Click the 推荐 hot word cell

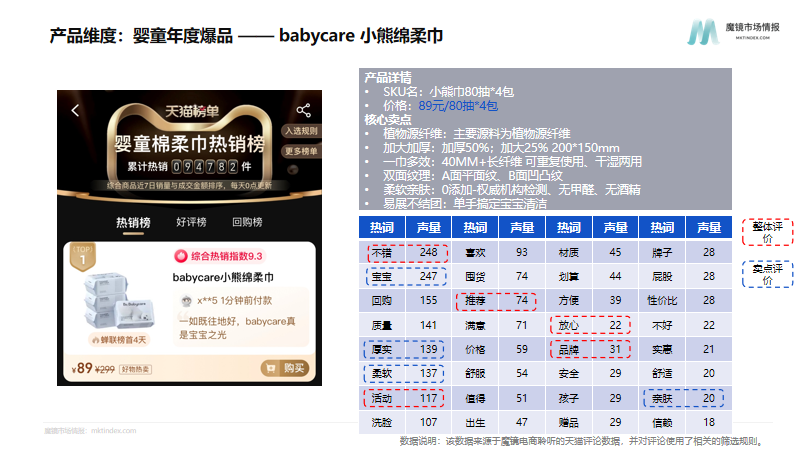click(476, 301)
